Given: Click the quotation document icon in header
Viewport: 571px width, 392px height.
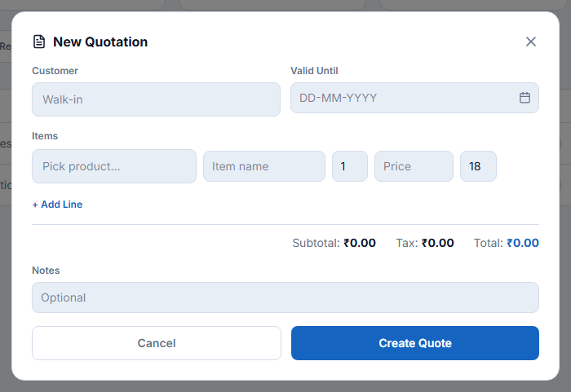Looking at the screenshot, I should click(39, 42).
